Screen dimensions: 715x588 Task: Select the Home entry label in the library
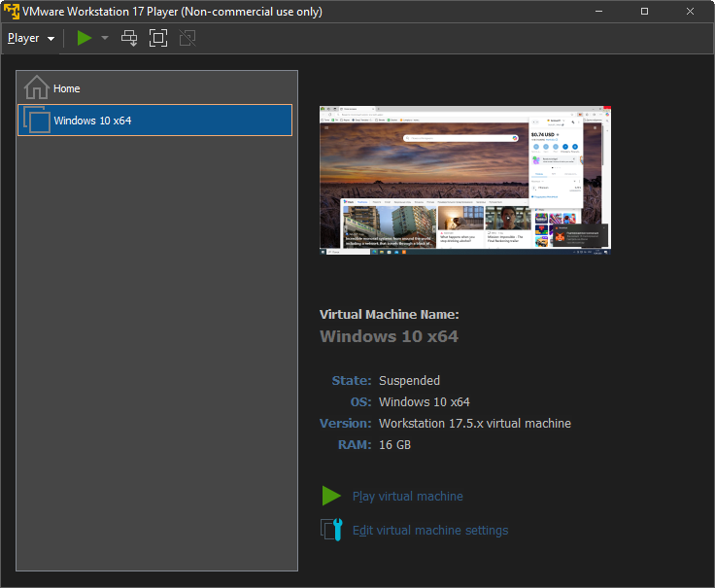tap(67, 88)
